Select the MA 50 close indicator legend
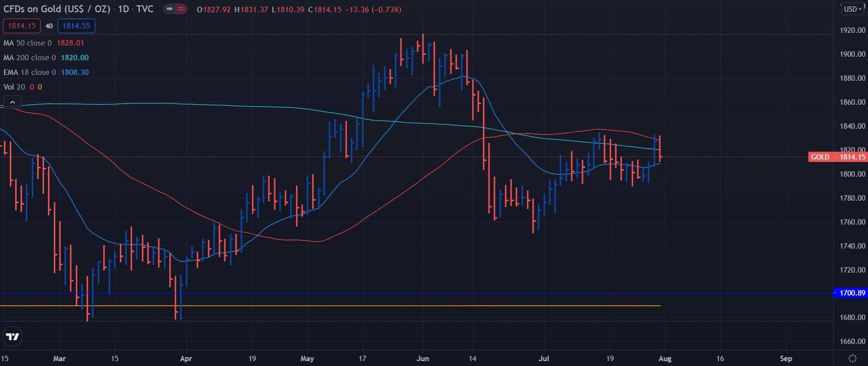 pyautogui.click(x=27, y=43)
